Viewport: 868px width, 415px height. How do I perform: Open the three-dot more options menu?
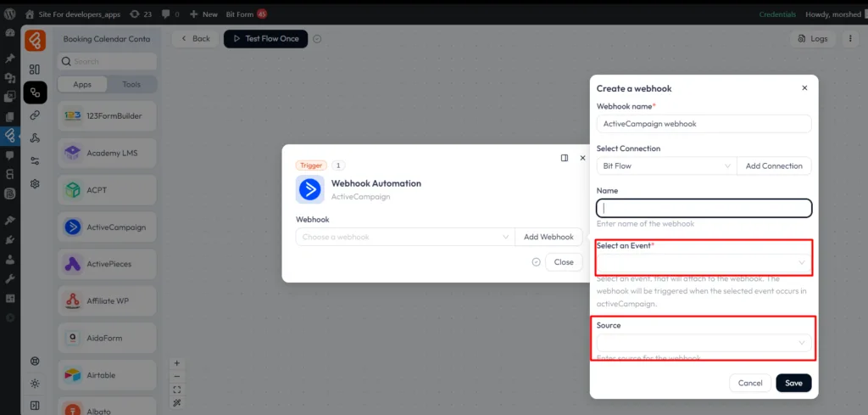(850, 39)
